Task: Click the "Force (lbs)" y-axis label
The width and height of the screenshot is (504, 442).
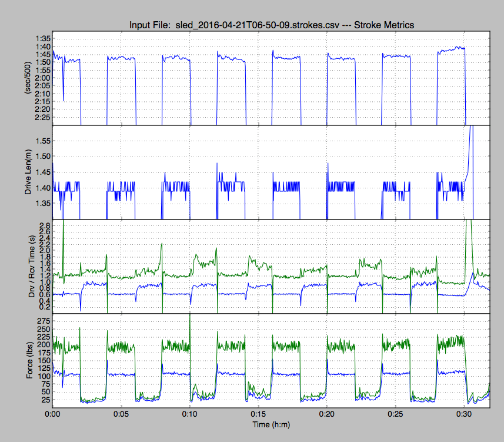Action: pyautogui.click(x=27, y=359)
